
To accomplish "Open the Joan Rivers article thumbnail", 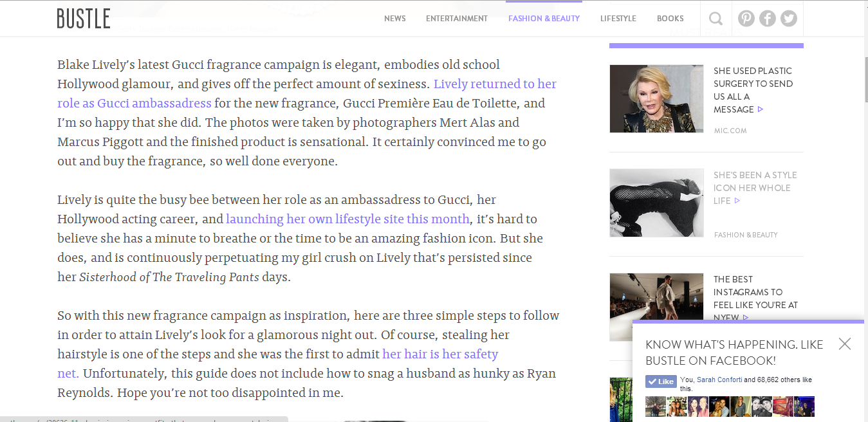I will coord(656,98).
